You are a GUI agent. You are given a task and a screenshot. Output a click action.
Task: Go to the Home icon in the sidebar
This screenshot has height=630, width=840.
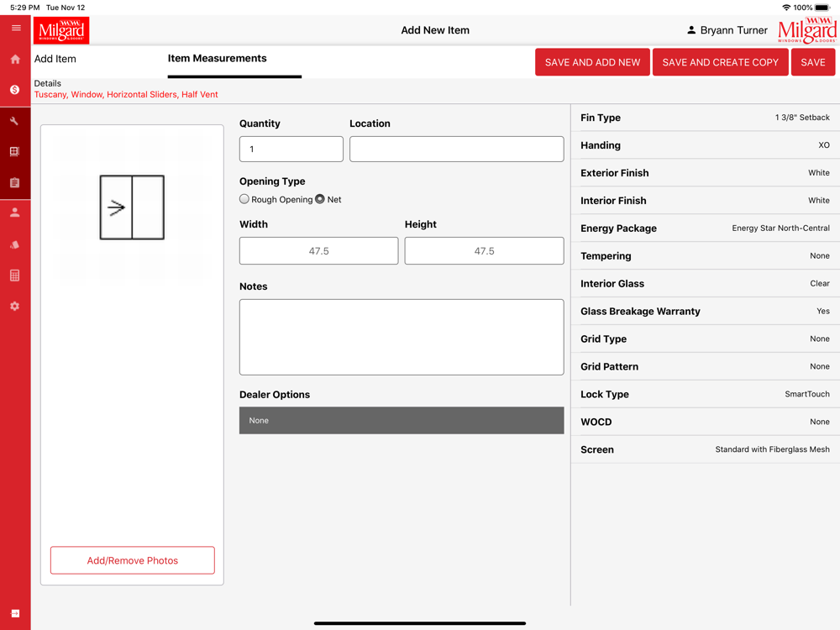tap(15, 59)
